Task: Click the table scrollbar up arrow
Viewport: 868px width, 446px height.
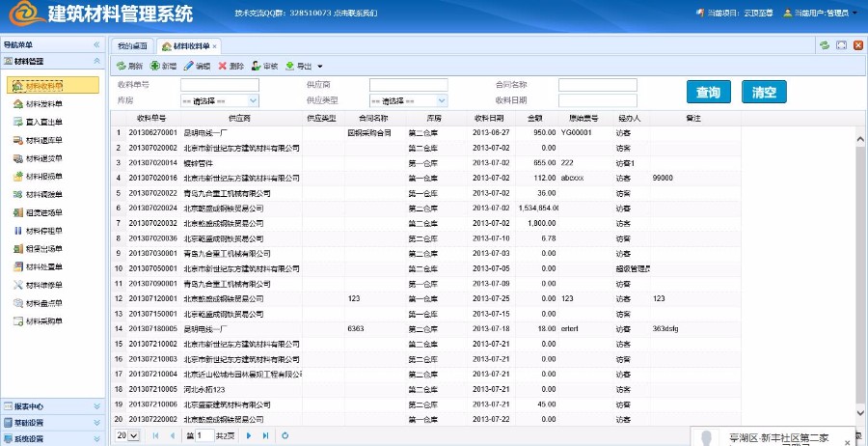Action: [x=860, y=138]
